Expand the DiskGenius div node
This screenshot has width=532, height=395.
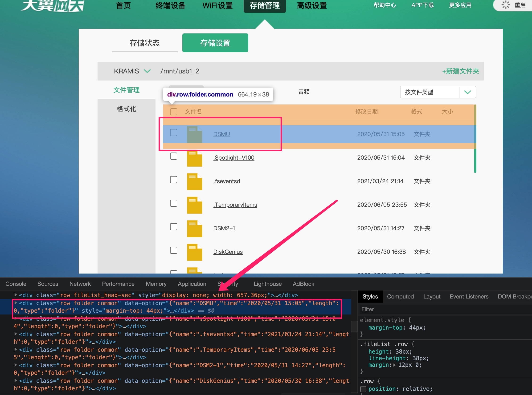[x=16, y=381]
